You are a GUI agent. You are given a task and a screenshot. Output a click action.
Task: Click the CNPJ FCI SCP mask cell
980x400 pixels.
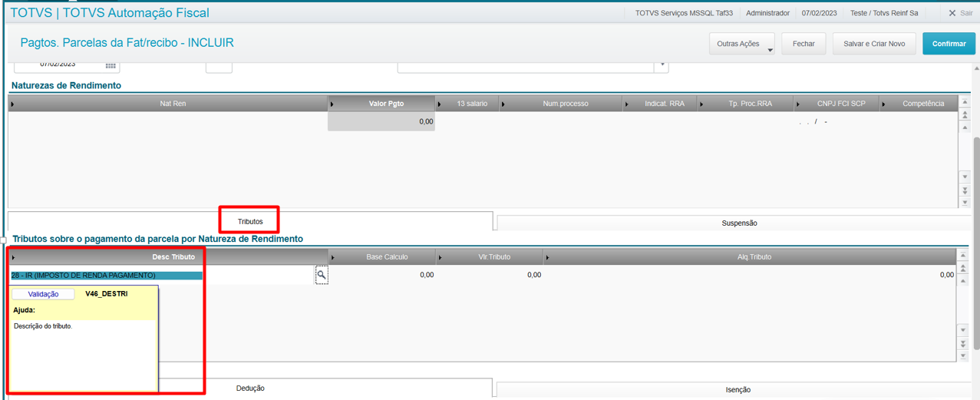coord(837,121)
